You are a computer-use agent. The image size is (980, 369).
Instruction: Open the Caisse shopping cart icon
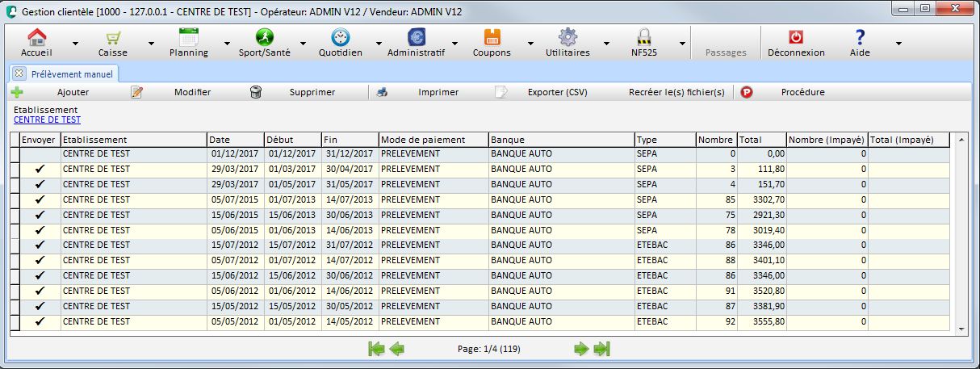point(113,37)
